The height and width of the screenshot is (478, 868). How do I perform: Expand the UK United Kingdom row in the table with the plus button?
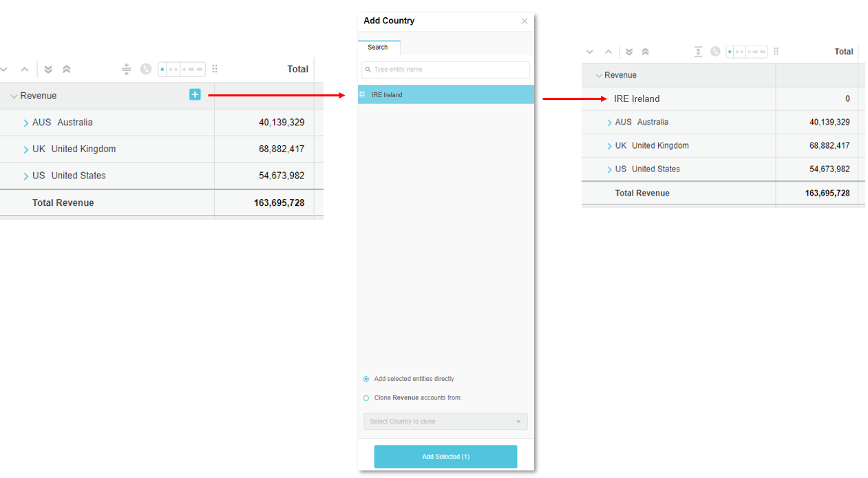click(x=26, y=149)
